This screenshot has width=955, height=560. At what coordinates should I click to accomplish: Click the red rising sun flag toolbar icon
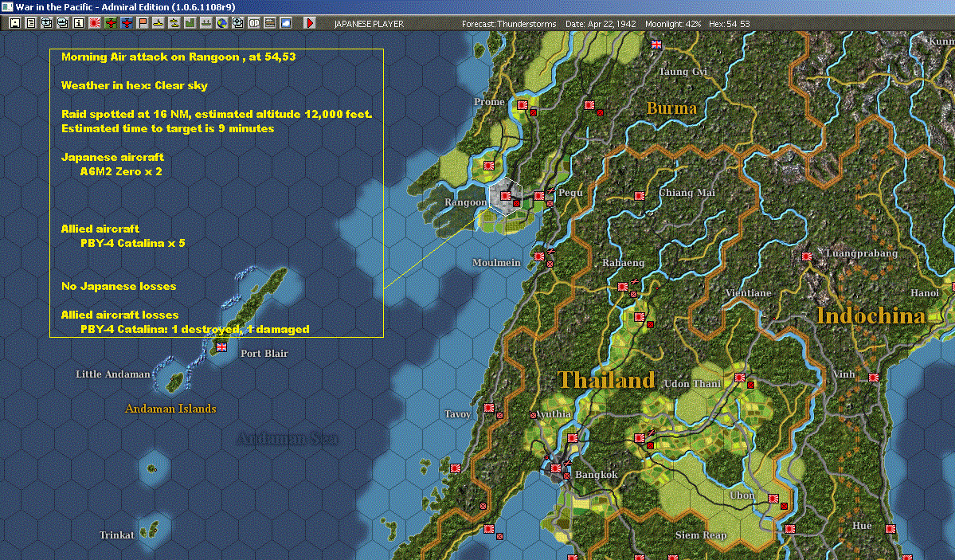tap(95, 23)
